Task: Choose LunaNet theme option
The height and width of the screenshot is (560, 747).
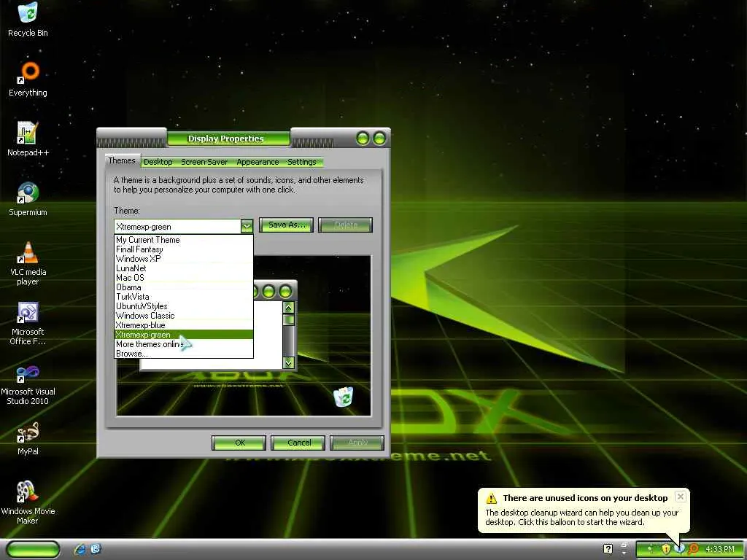Action: pyautogui.click(x=184, y=268)
